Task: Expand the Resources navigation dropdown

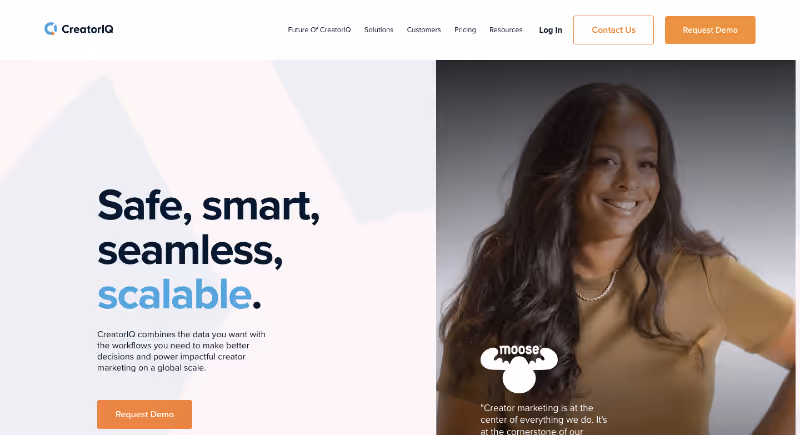Action: 506,30
